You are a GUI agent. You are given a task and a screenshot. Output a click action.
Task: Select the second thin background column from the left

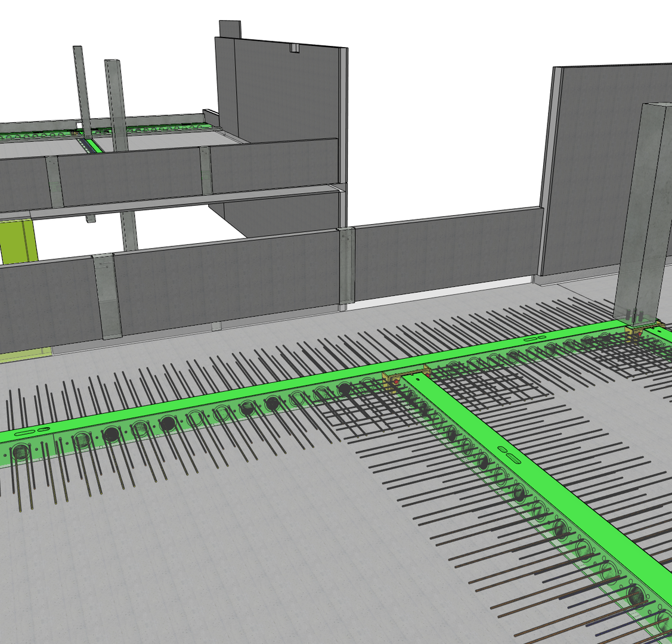tap(117, 101)
